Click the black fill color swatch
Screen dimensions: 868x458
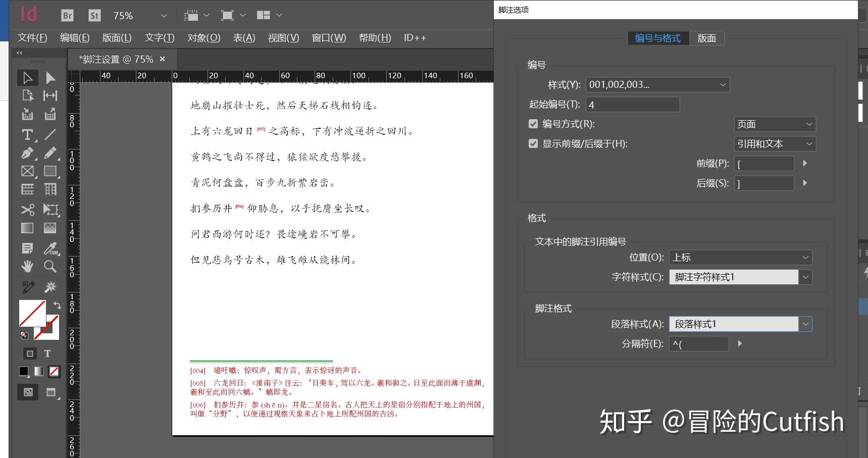tap(23, 372)
